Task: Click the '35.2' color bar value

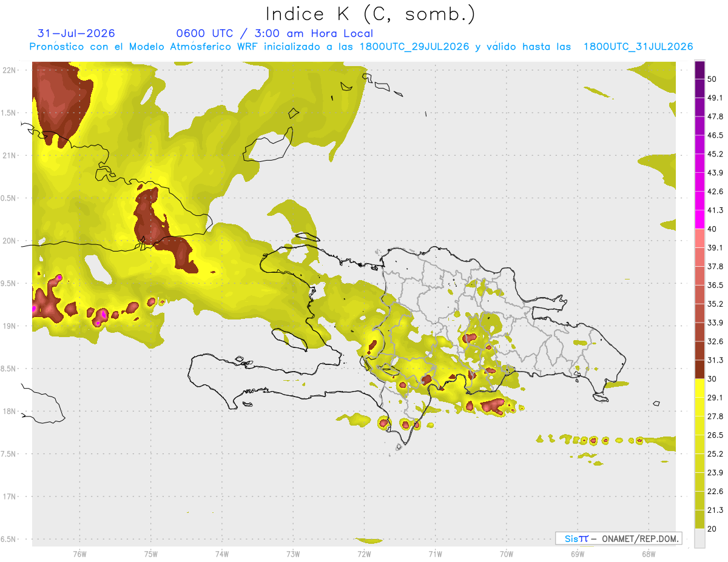Action: (x=715, y=304)
